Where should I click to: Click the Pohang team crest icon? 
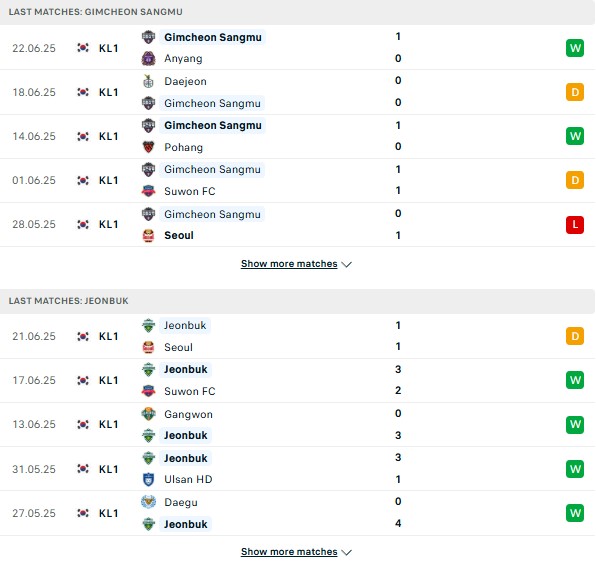(148, 147)
